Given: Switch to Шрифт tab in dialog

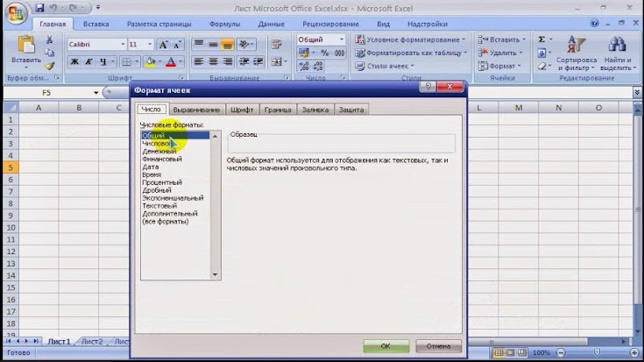Looking at the screenshot, I should (x=242, y=110).
